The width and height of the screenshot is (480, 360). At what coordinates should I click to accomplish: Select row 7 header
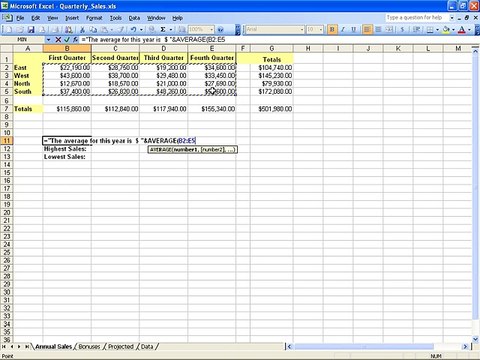[6, 109]
